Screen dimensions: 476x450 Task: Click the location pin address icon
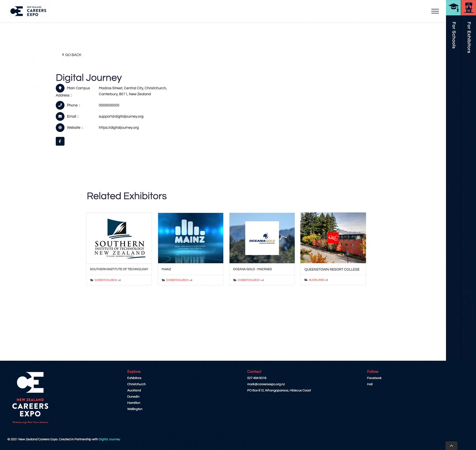pos(60,88)
